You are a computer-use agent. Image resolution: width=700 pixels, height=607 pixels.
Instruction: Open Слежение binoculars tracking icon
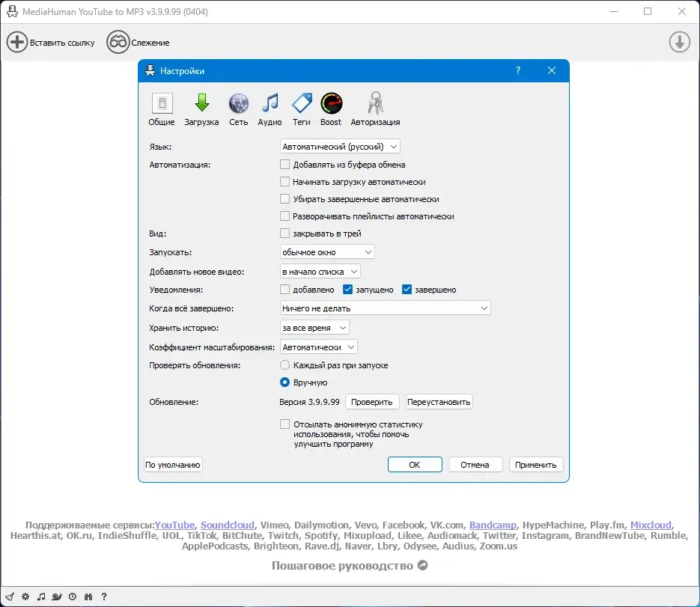click(x=118, y=43)
